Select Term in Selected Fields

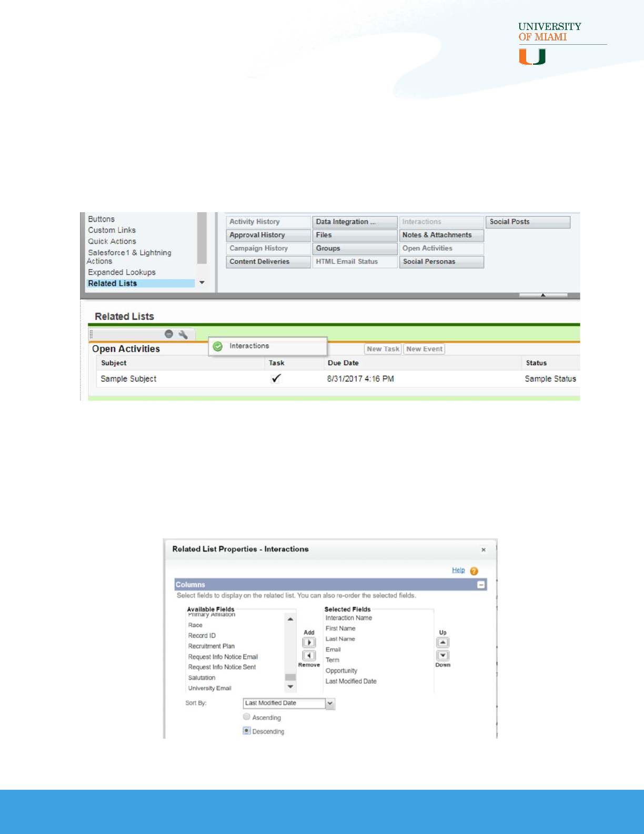pyautogui.click(x=333, y=660)
